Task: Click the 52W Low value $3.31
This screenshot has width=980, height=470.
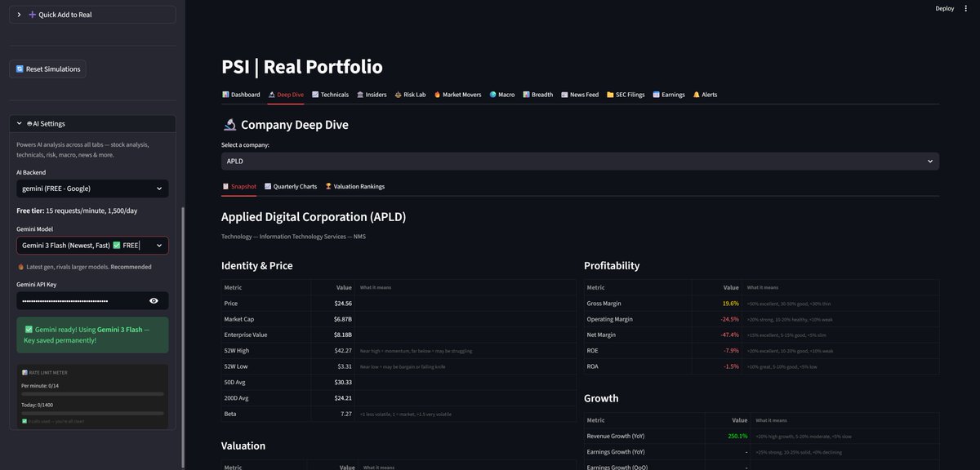Action: click(x=345, y=366)
